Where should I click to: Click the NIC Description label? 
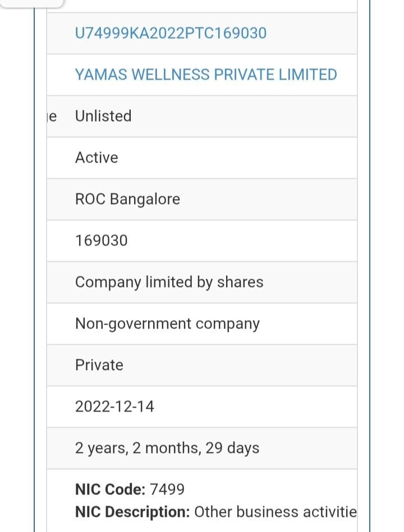[132, 512]
